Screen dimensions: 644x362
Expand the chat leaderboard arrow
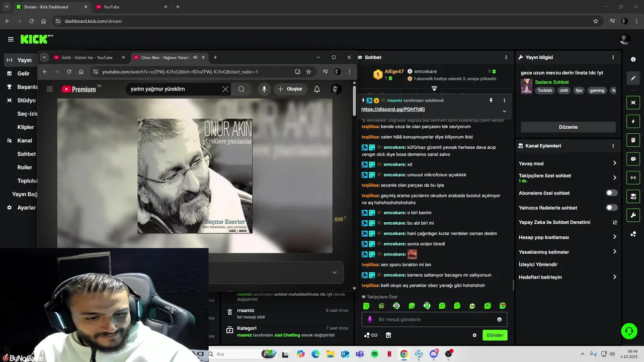[x=434, y=88]
